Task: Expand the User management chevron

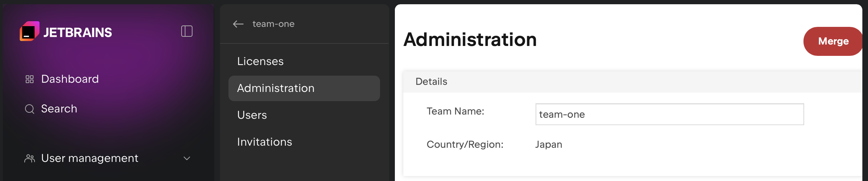Action: (187, 158)
